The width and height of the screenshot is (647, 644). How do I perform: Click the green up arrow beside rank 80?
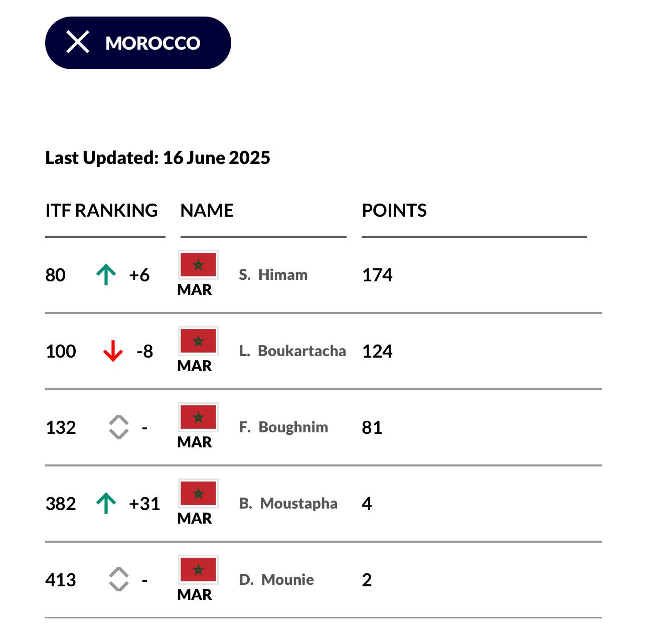(x=106, y=275)
